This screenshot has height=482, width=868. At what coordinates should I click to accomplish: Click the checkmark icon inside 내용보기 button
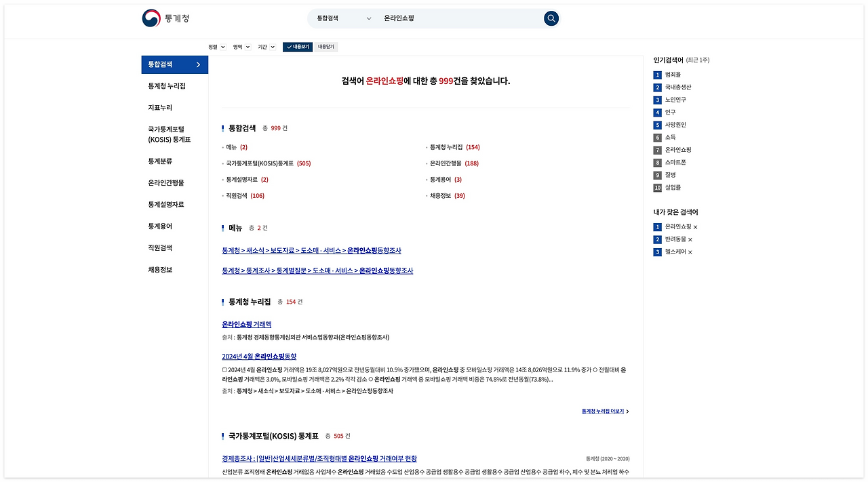click(x=288, y=47)
